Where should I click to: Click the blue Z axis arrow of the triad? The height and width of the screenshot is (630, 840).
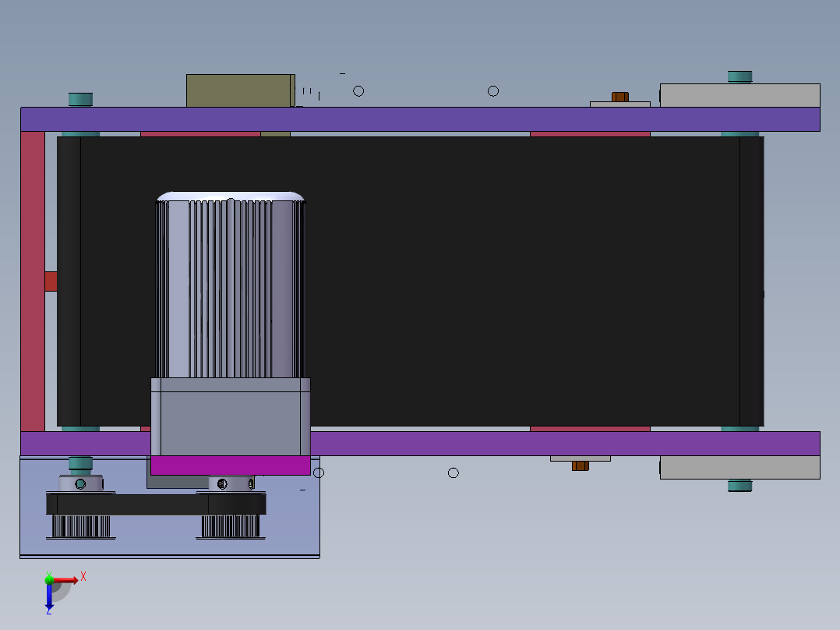pos(49,596)
